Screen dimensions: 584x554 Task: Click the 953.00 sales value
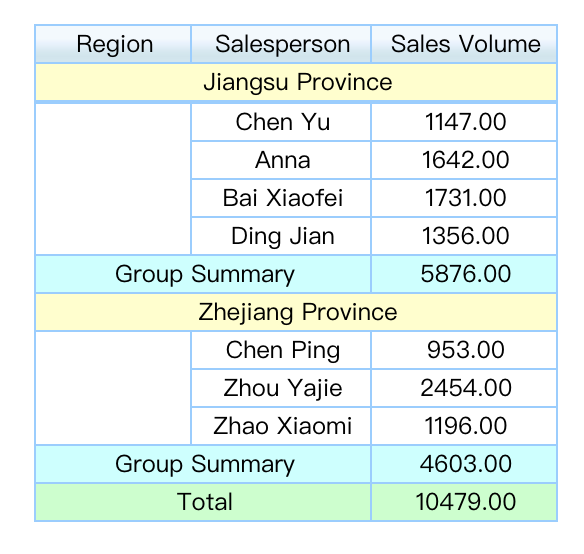464,350
